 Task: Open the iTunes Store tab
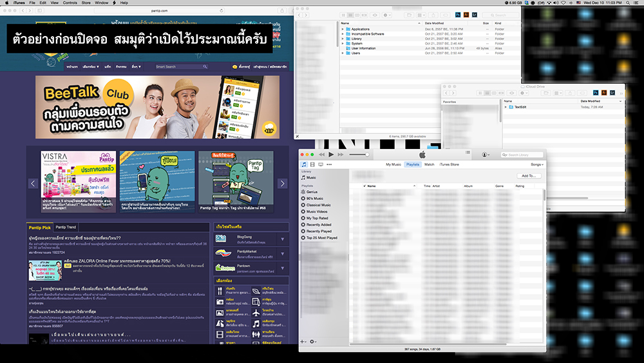click(450, 164)
